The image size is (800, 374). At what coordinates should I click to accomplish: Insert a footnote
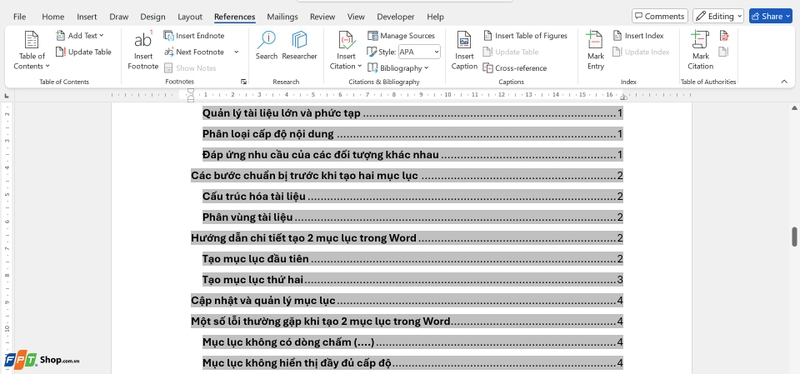pyautogui.click(x=143, y=51)
